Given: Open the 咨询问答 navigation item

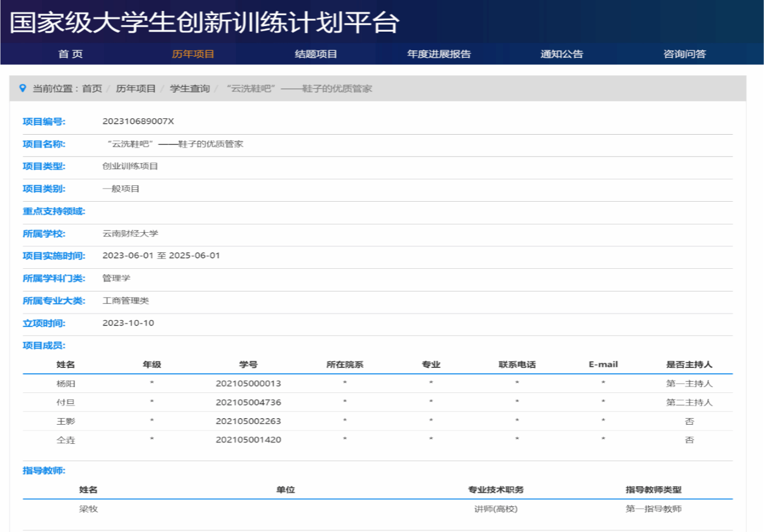Looking at the screenshot, I should click(684, 54).
